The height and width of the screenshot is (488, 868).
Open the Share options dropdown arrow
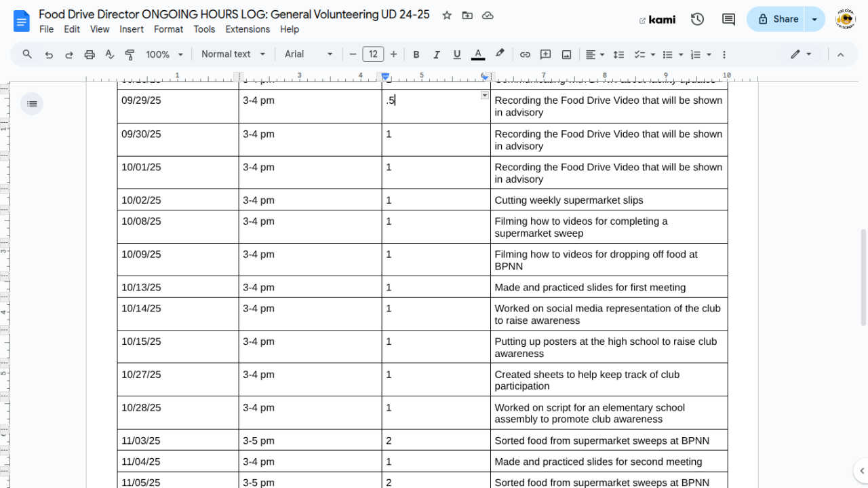coord(815,19)
